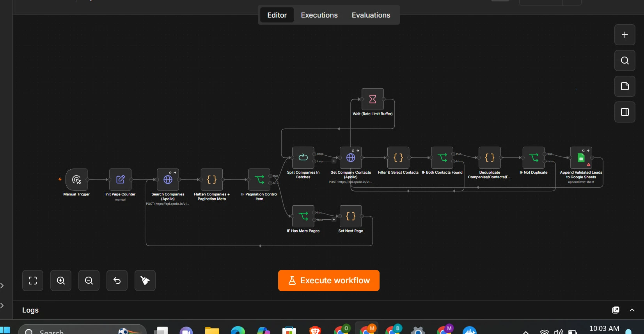Viewport: 644px width, 334px height.
Task: Toggle the side panel icon on right
Action: (x=625, y=112)
